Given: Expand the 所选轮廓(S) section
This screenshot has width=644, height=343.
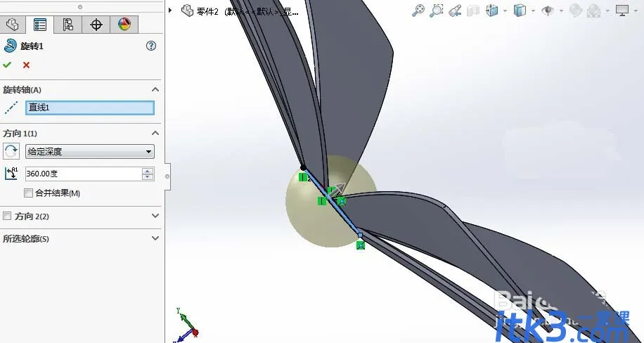Looking at the screenshot, I should pos(155,238).
